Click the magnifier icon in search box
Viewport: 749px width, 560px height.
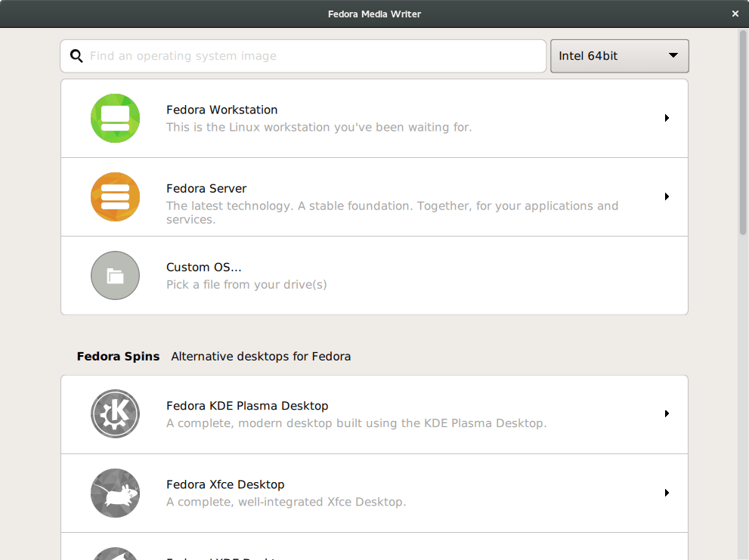click(76, 56)
